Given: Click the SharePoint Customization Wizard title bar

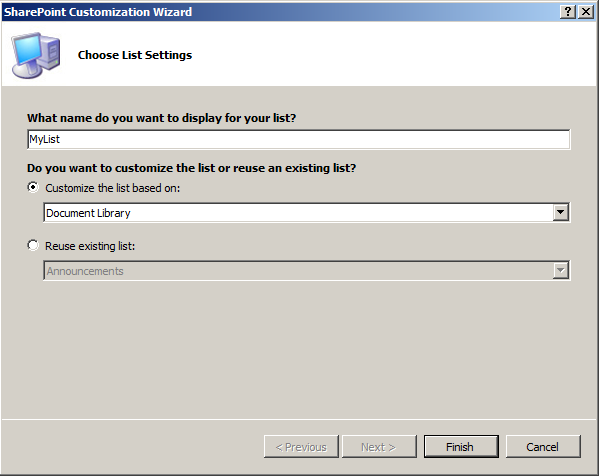Looking at the screenshot, I should click(x=281, y=12).
